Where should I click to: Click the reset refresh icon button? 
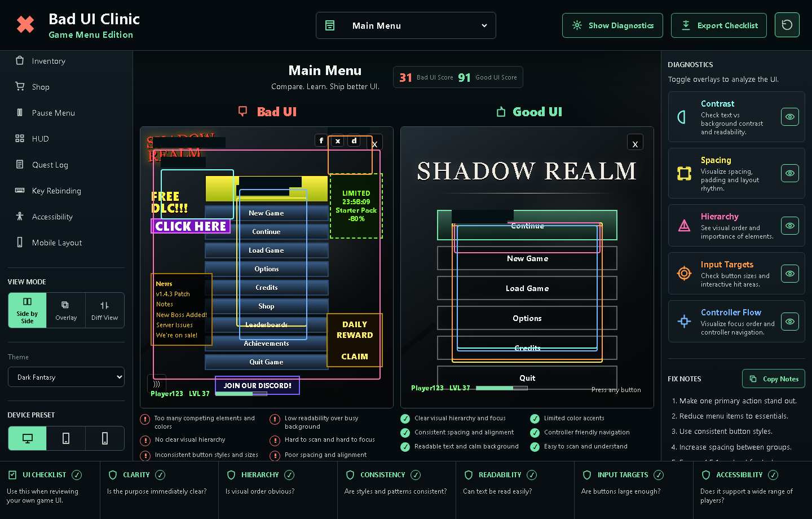pyautogui.click(x=787, y=25)
